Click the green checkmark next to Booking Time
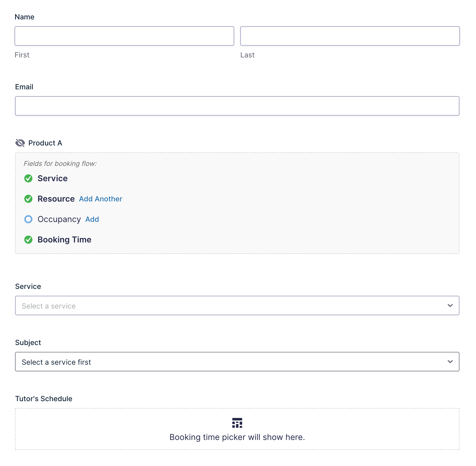 click(28, 240)
